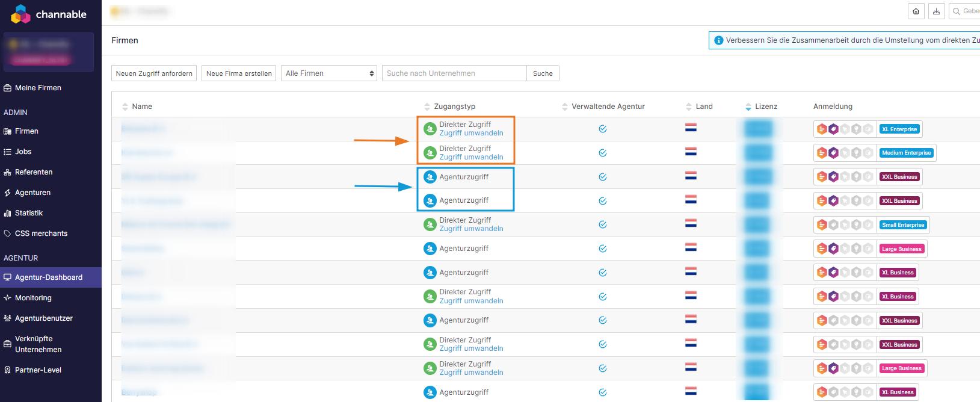
Task: Click the Netherlands flag in the Small Enterprise row
Action: 691,223
